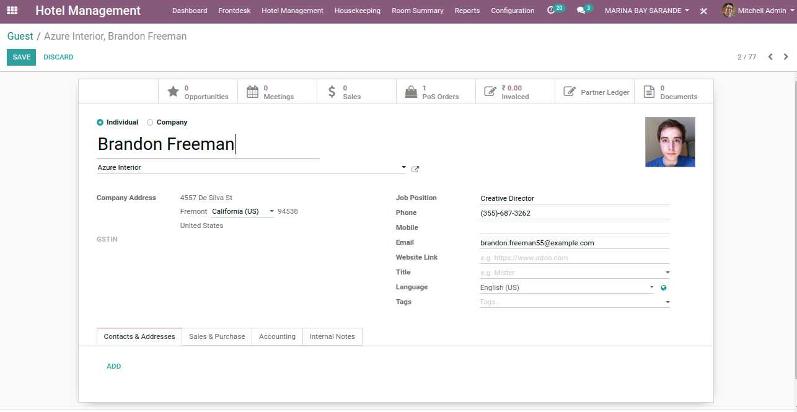Open the MARINA BAY SARANDE company switcher
The width and height of the screenshot is (797, 412).
[647, 11]
